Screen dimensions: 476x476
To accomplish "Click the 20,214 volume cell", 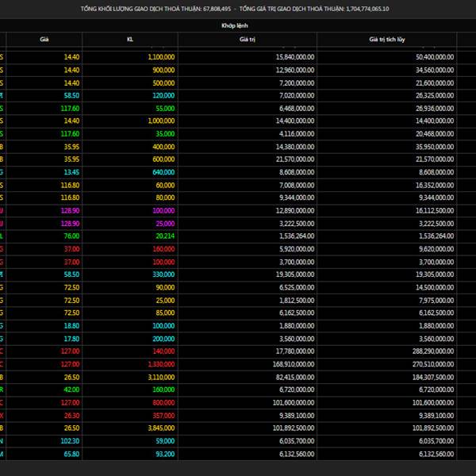I will [165, 236].
